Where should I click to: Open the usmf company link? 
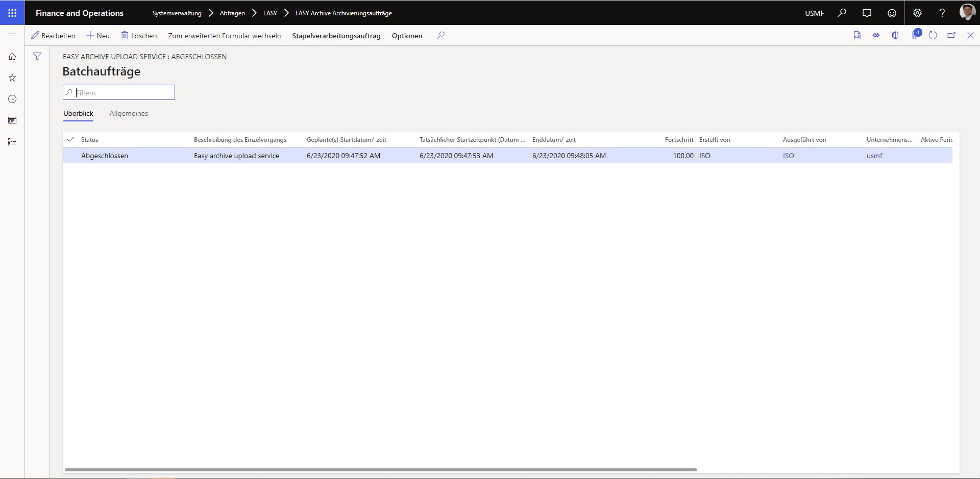(874, 156)
